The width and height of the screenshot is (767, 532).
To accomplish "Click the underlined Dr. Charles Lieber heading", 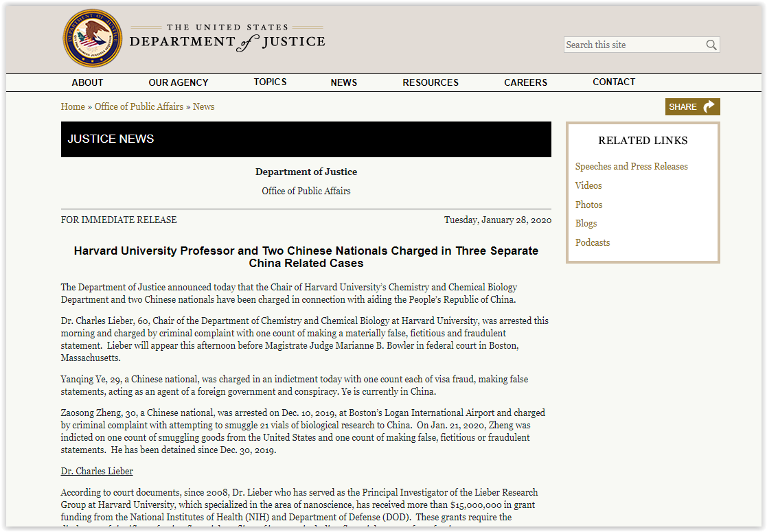I will [97, 472].
